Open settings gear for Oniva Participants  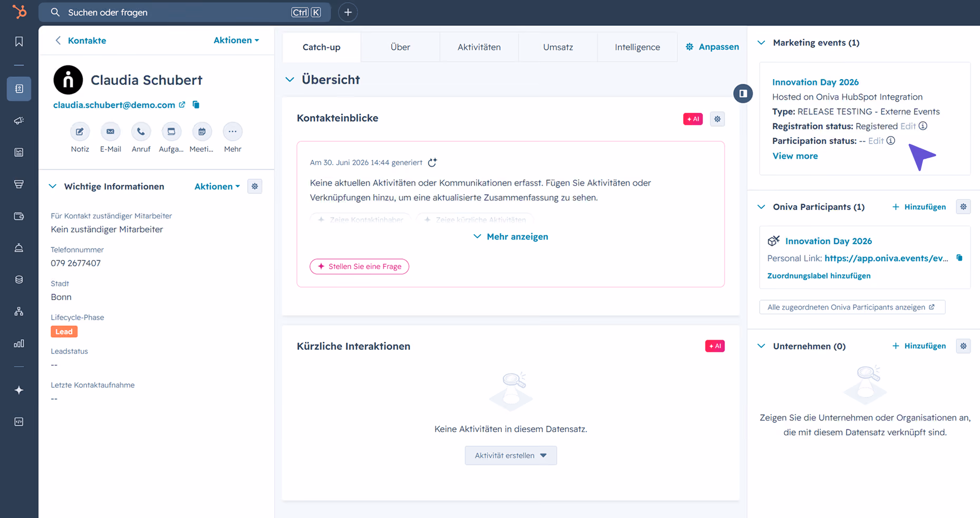tap(963, 207)
